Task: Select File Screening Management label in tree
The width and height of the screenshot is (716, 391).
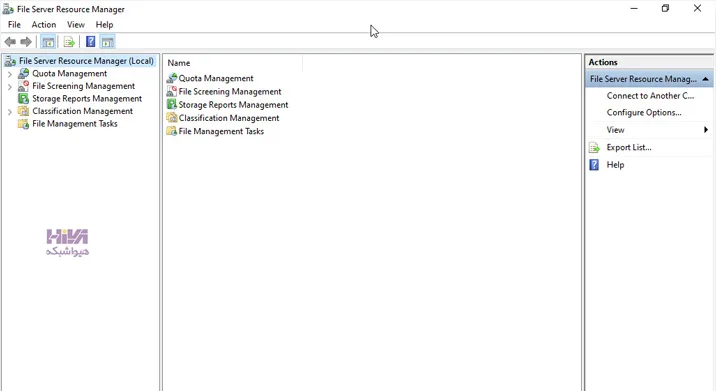Action: coord(84,86)
